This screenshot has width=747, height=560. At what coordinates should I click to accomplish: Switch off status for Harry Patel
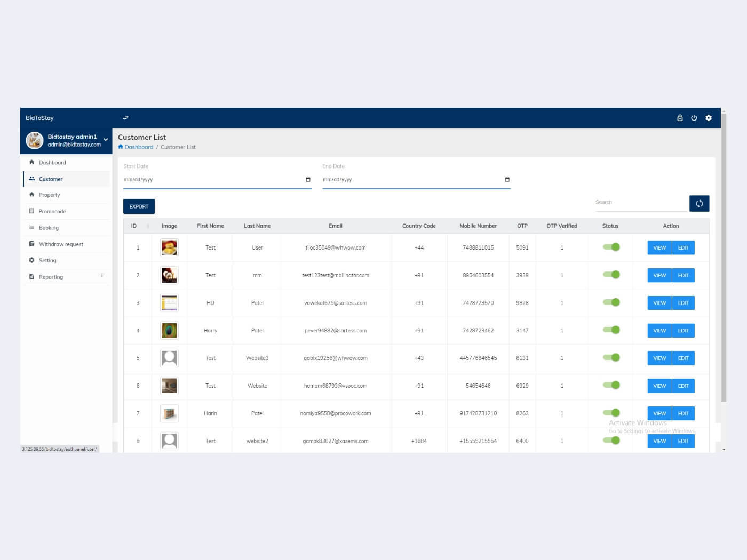[x=611, y=330]
